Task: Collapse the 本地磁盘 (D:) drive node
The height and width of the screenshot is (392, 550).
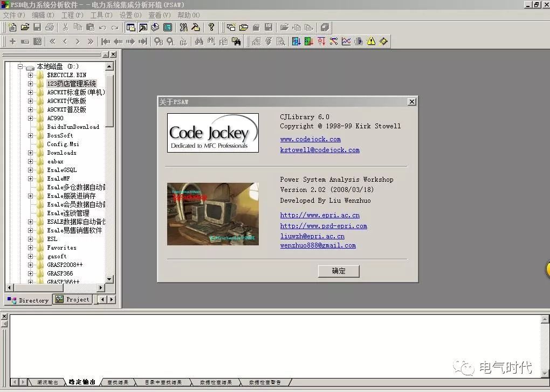Action: pos(20,66)
